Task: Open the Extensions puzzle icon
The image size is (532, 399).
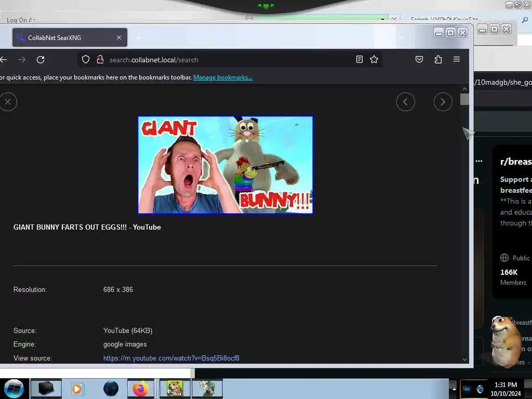Action: tap(438, 59)
